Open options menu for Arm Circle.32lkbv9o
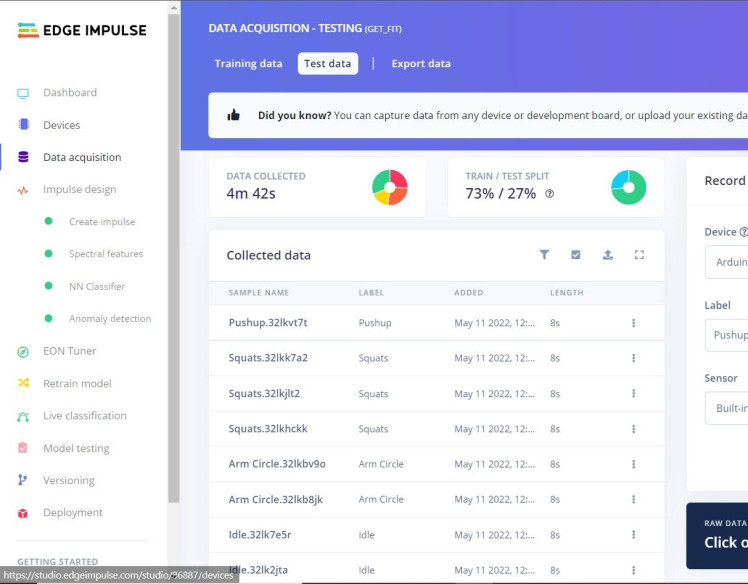This screenshot has width=748, height=584. coord(633,464)
